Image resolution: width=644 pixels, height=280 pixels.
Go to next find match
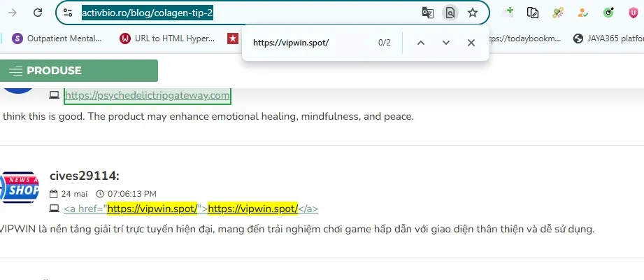click(446, 43)
